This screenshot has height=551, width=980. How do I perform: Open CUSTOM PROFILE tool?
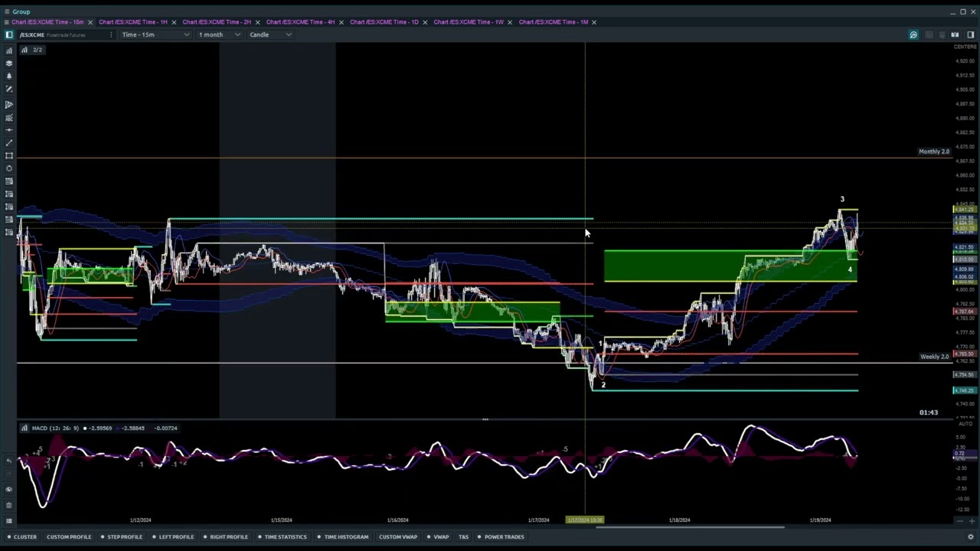[68, 537]
